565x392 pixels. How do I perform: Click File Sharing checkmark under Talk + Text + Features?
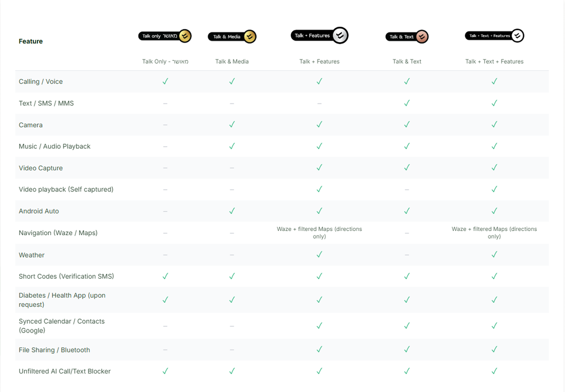click(x=494, y=349)
